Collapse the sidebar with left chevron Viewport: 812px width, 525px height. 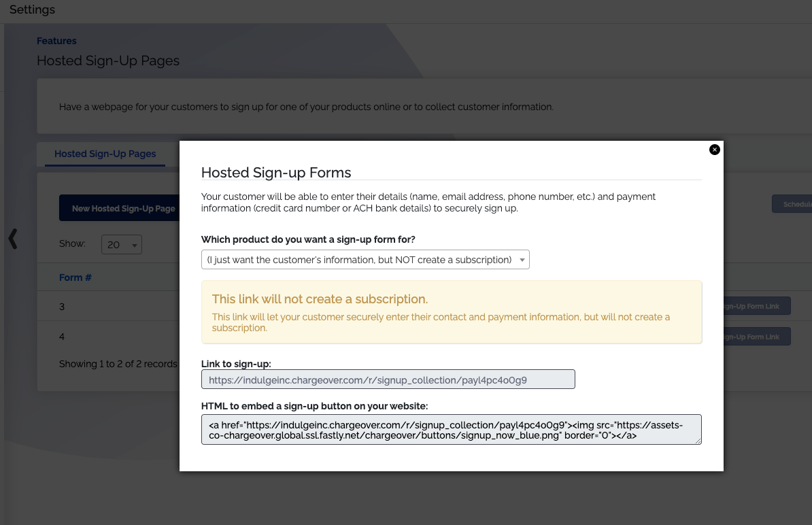click(13, 239)
